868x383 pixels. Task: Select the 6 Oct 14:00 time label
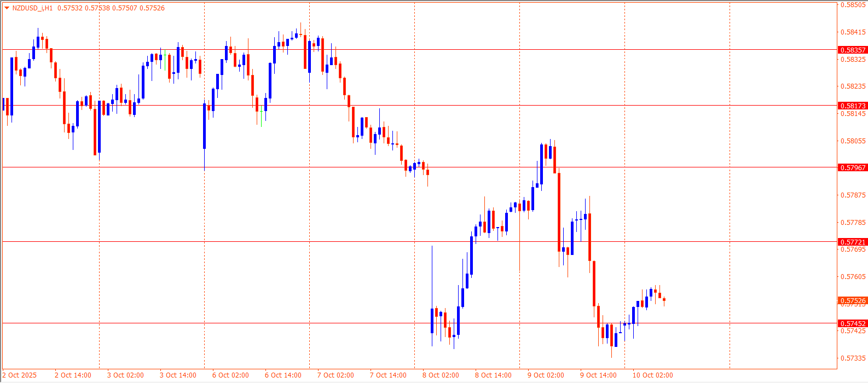click(283, 375)
